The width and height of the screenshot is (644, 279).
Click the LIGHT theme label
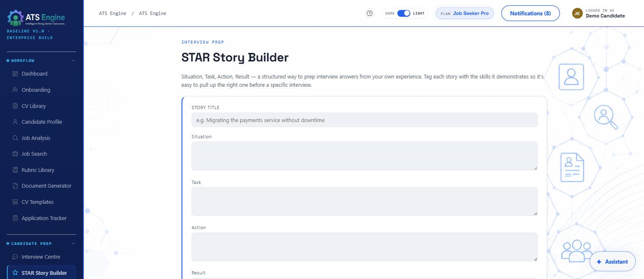tap(419, 13)
